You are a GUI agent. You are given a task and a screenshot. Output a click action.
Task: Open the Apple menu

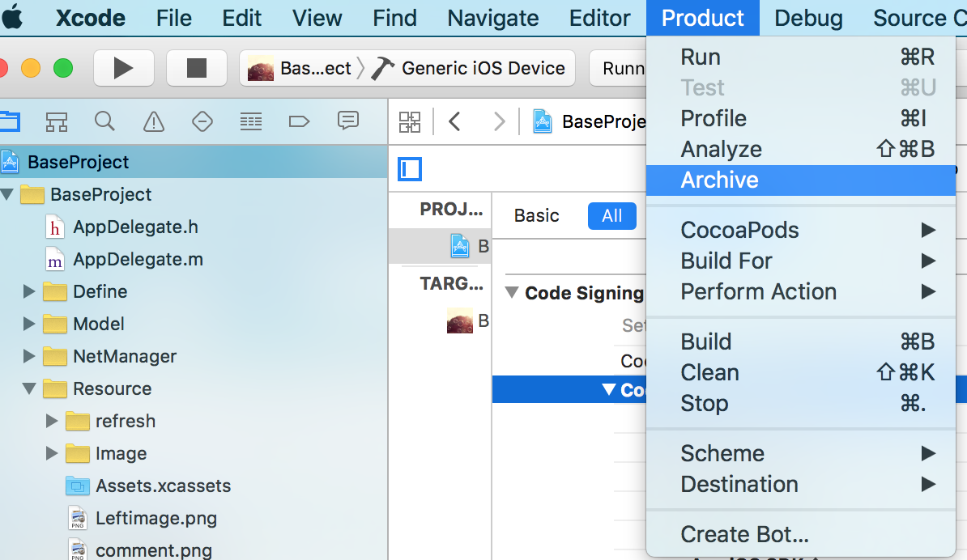tap(12, 18)
